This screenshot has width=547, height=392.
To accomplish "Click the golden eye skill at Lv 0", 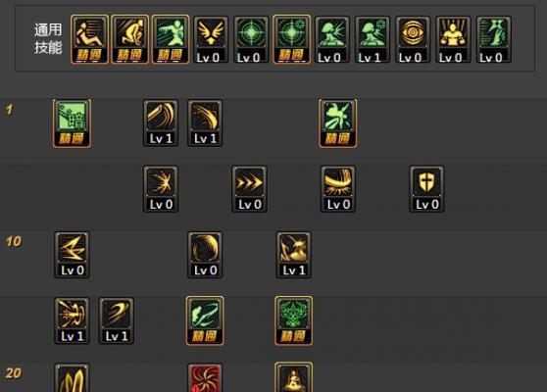I will pos(413,39).
